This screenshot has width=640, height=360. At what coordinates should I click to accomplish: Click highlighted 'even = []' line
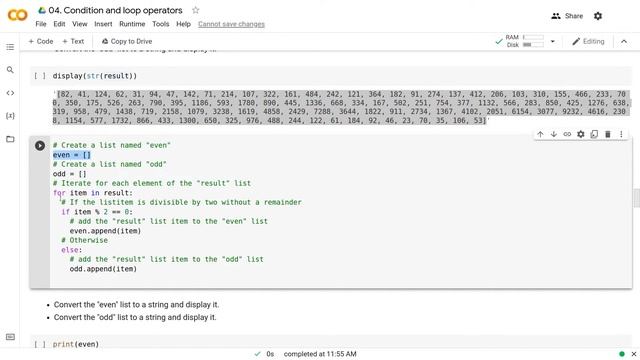(71, 155)
